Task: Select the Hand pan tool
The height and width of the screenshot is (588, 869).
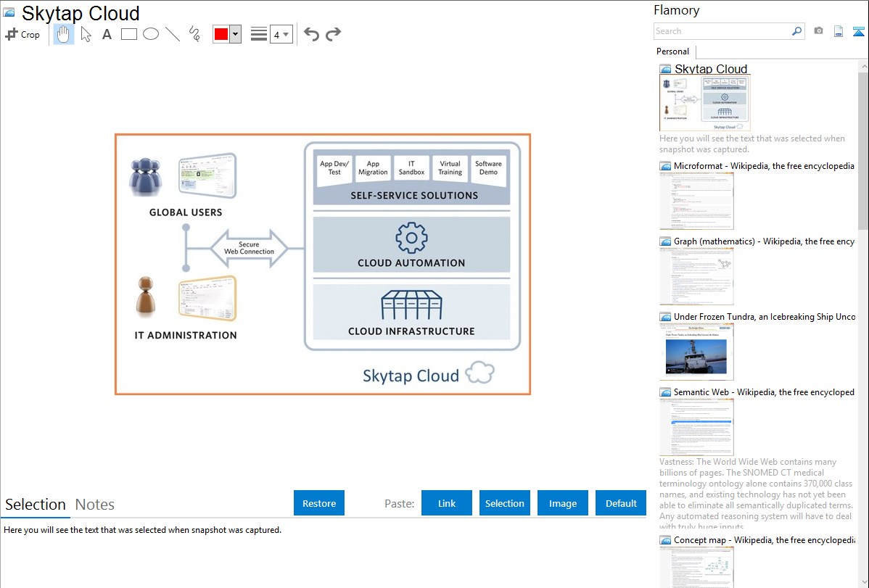Action: pos(63,34)
